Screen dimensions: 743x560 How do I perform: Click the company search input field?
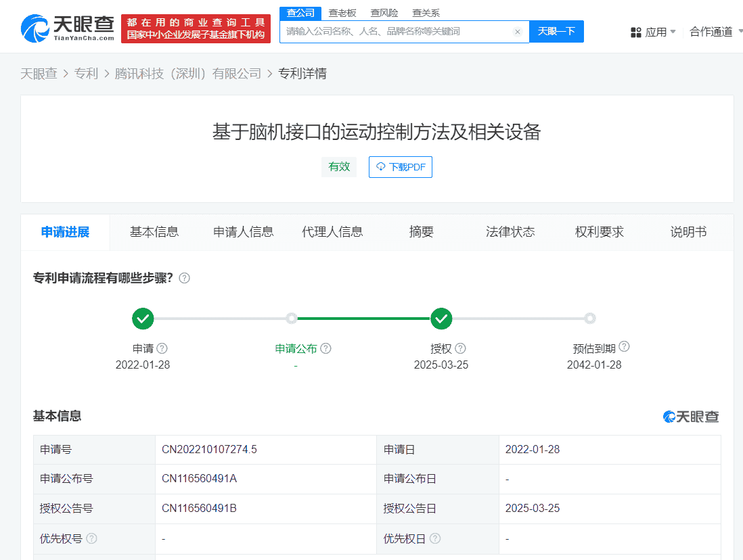396,32
